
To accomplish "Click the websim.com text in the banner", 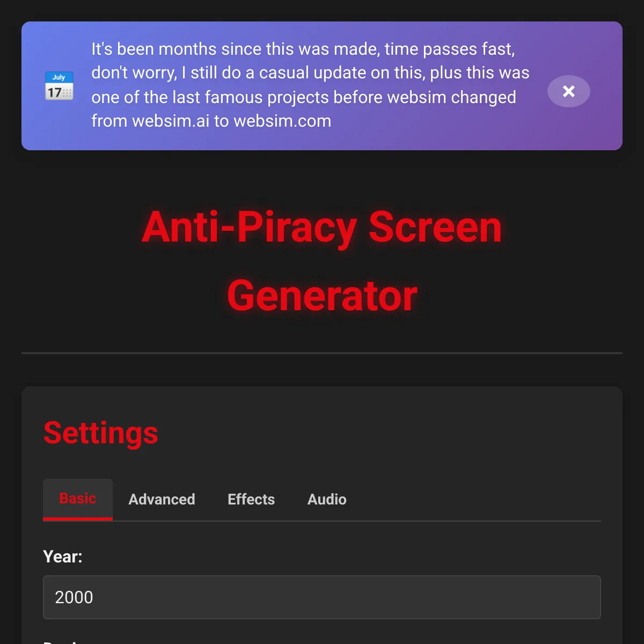I will 282,121.
